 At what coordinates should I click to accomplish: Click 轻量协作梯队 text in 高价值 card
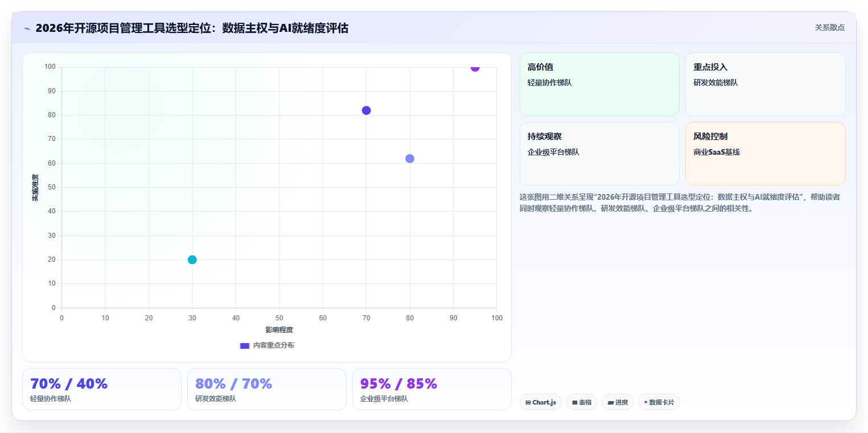(x=549, y=83)
